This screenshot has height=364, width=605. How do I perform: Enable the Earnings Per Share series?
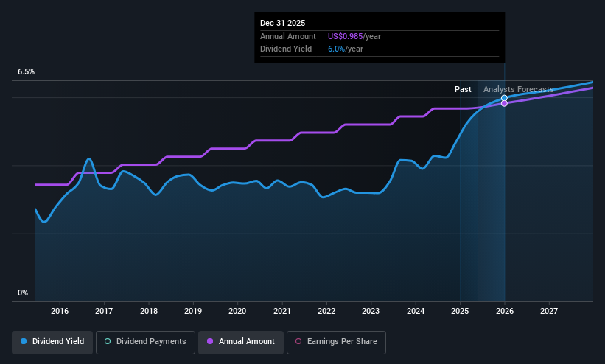pyautogui.click(x=336, y=342)
